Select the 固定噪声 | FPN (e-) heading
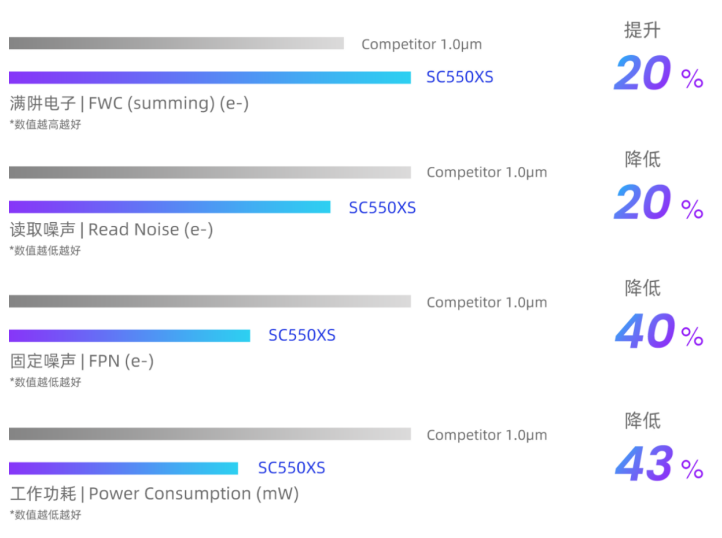Viewport: 722px width, 538px height. (x=82, y=361)
